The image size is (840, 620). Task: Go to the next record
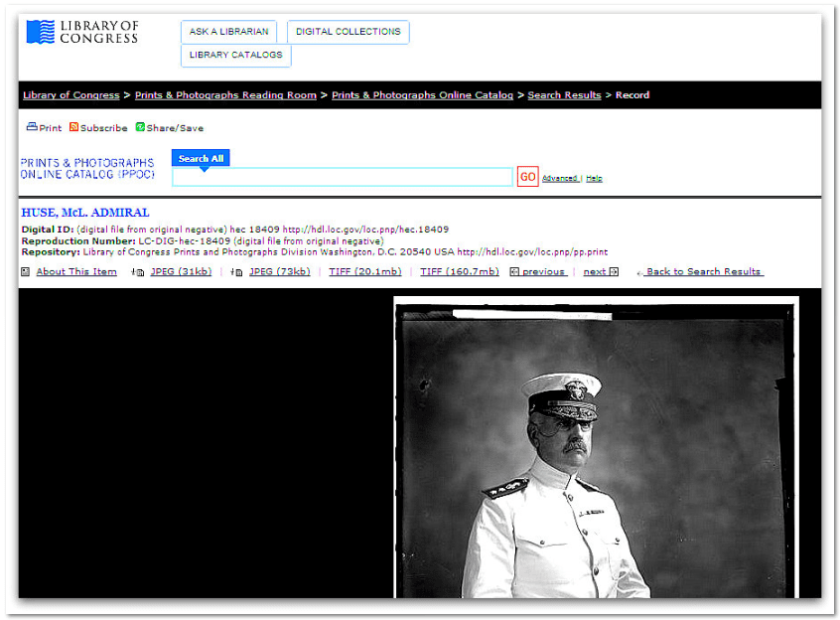point(595,271)
